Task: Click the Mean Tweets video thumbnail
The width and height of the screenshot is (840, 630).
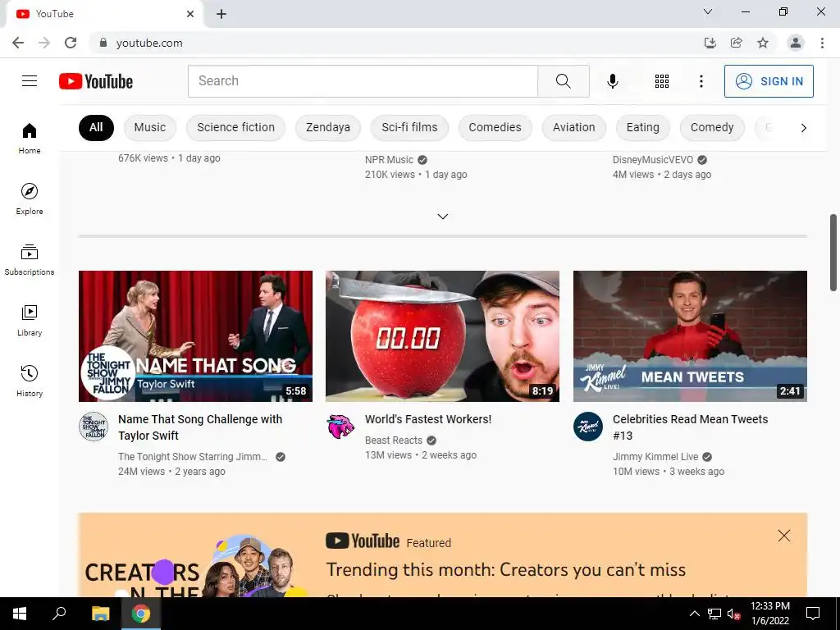Action: coord(690,336)
